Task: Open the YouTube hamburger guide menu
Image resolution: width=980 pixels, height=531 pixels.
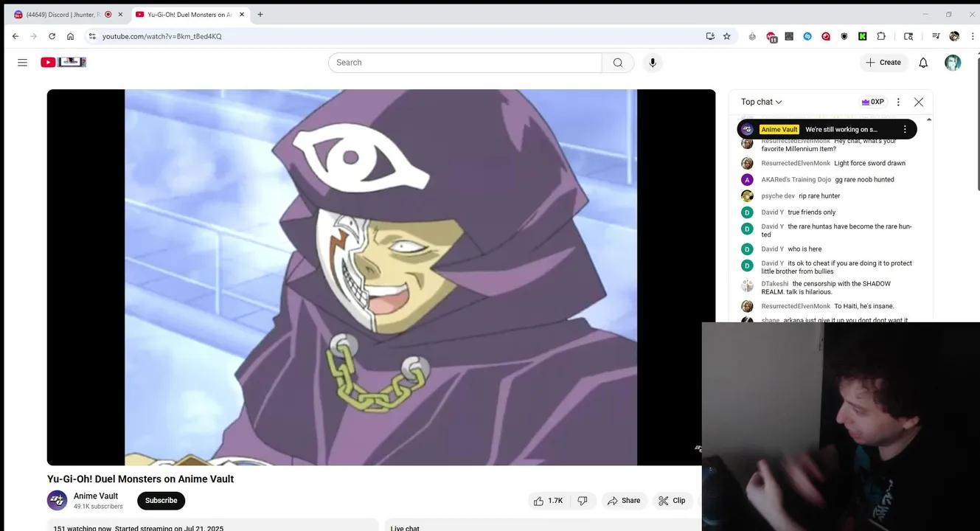Action: [22, 63]
